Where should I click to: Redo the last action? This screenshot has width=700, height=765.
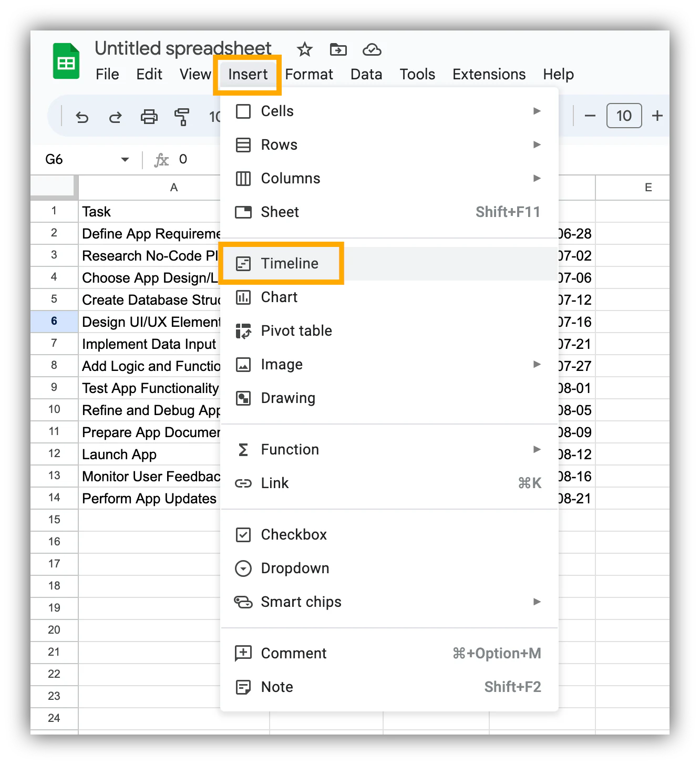pyautogui.click(x=115, y=117)
